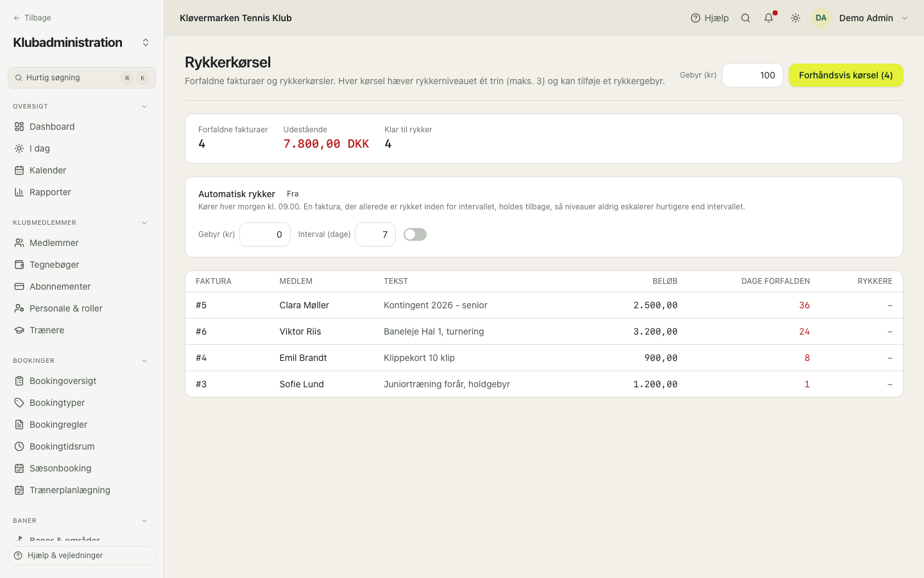Open the Demo Admin user menu

pyautogui.click(x=860, y=18)
